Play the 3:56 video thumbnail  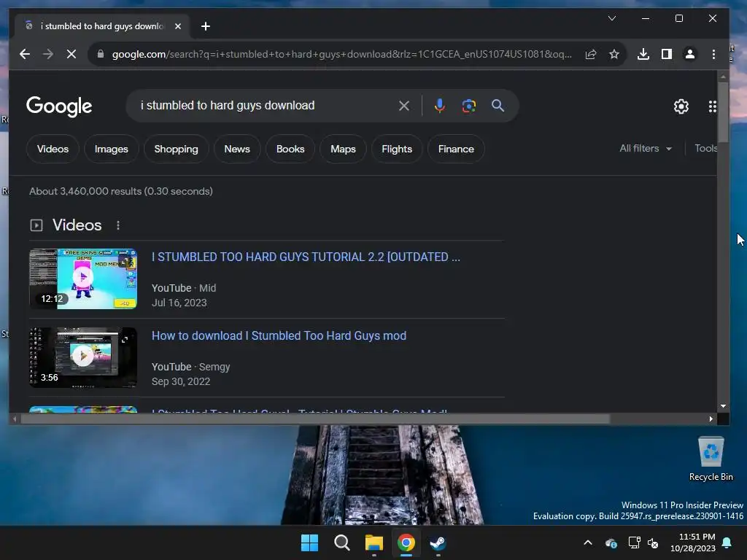pos(83,357)
